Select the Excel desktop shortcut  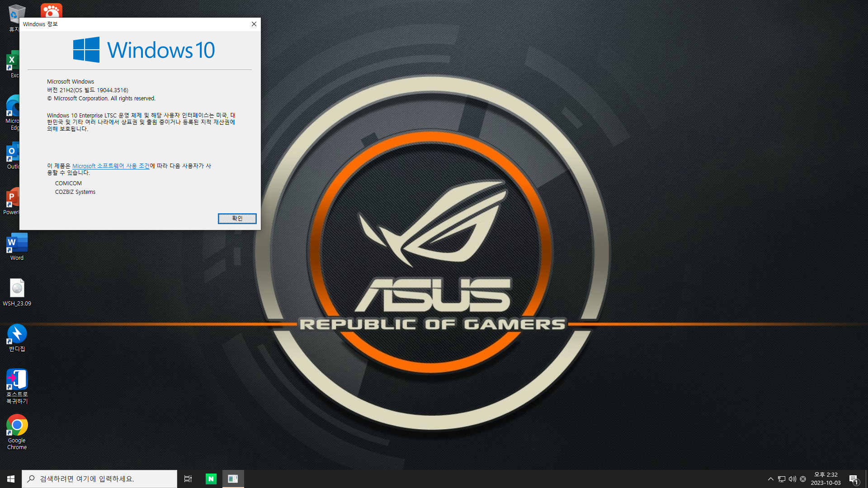click(13, 64)
